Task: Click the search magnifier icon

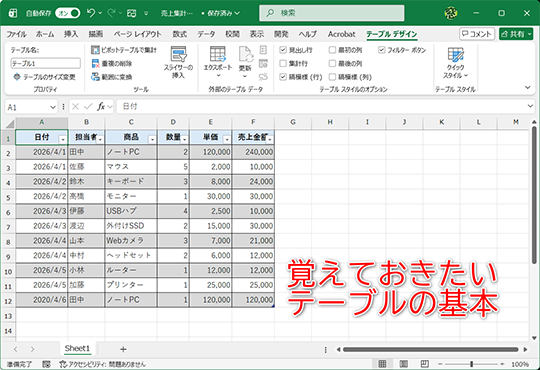Action: tap(270, 13)
